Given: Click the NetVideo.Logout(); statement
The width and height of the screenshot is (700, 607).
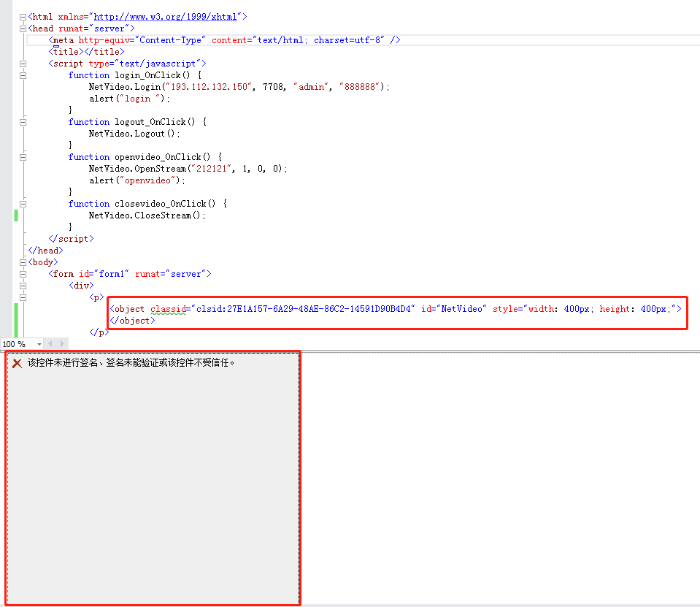Looking at the screenshot, I should (134, 134).
